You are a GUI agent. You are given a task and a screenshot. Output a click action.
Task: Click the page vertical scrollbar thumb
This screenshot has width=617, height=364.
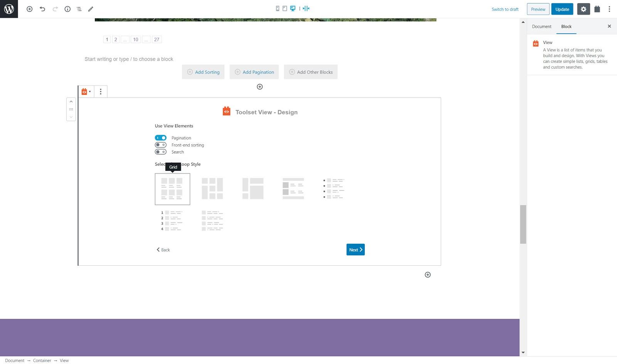(x=523, y=224)
